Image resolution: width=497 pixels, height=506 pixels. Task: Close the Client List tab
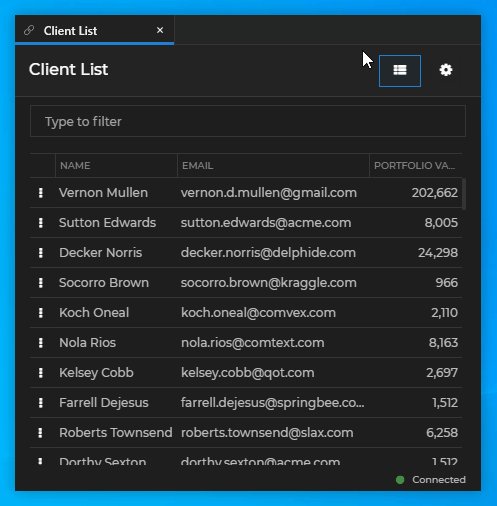[160, 30]
